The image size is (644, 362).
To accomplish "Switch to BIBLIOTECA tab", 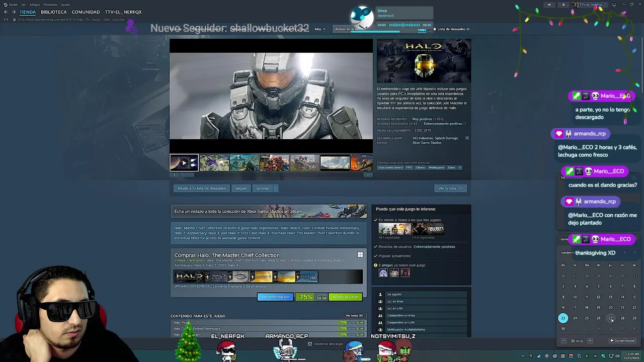I will pos(54,12).
